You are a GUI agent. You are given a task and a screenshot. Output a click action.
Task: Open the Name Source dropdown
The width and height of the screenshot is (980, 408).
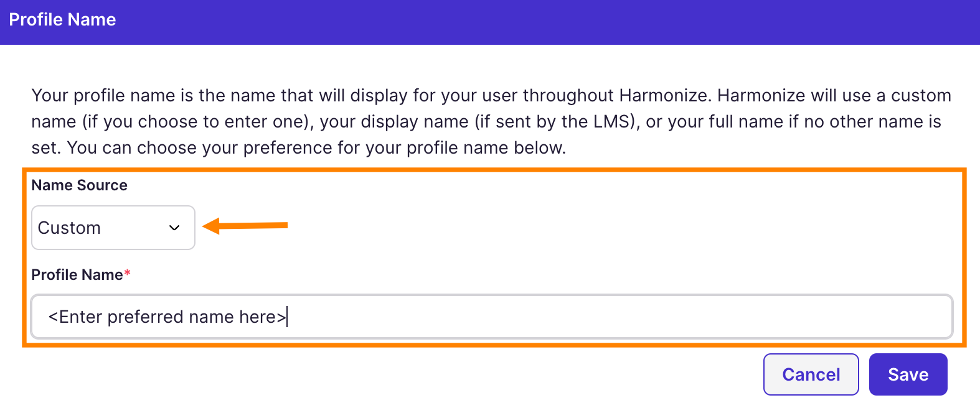(x=112, y=228)
